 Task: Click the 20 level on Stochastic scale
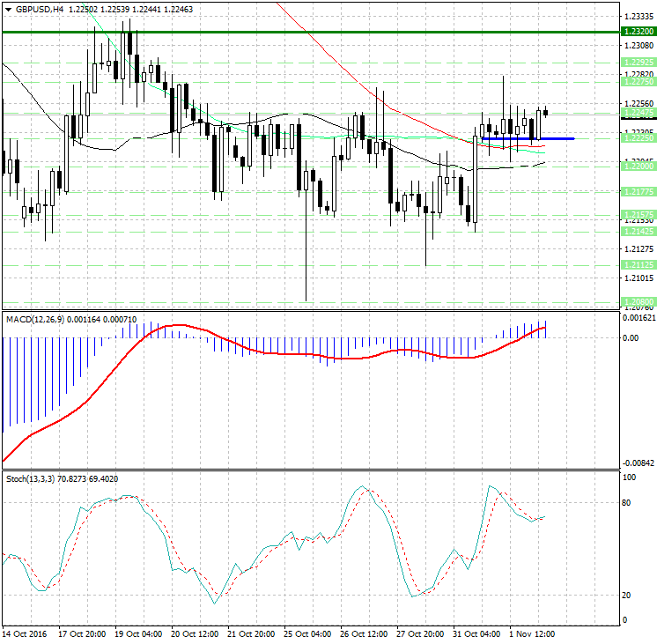click(627, 595)
